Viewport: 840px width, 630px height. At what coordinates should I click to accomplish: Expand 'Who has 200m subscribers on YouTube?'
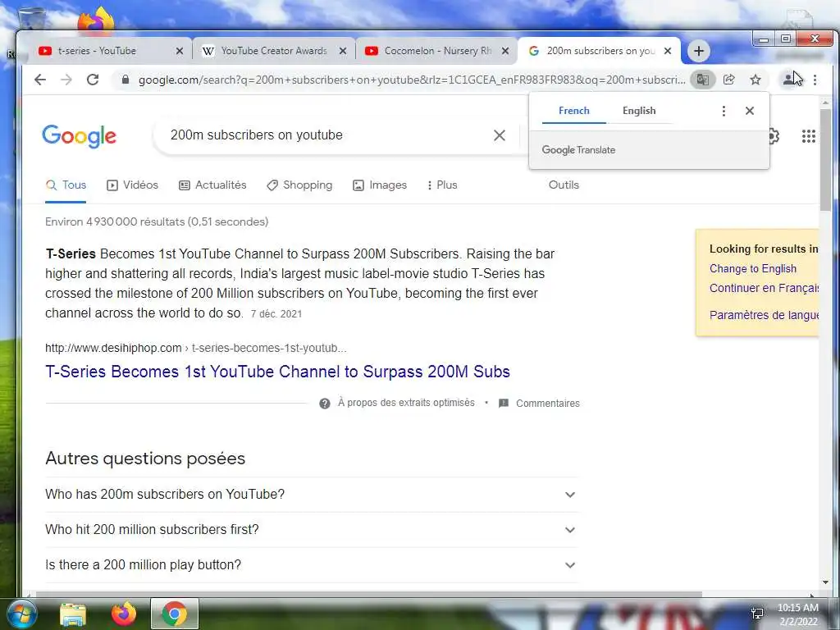coord(312,495)
